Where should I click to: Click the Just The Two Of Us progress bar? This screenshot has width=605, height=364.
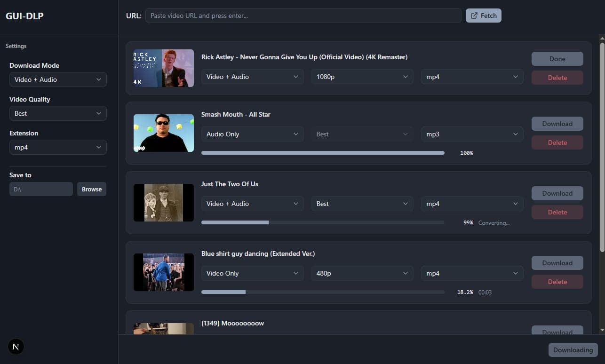[323, 222]
